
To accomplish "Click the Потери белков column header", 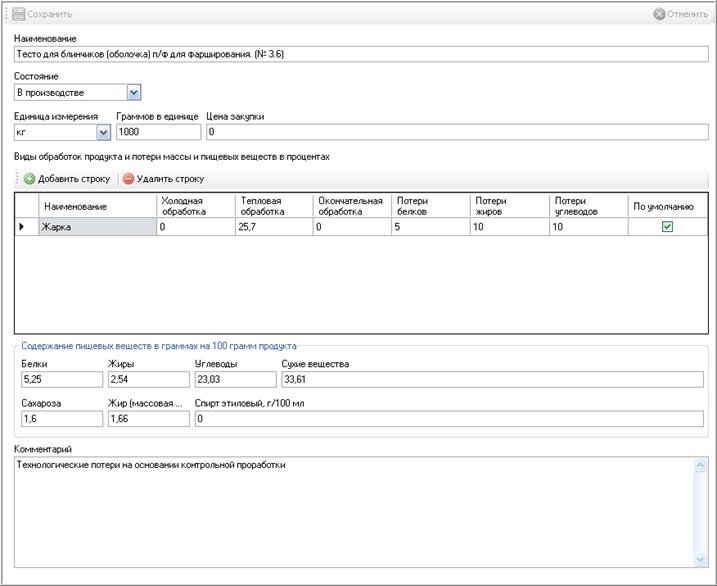I will coord(430,206).
